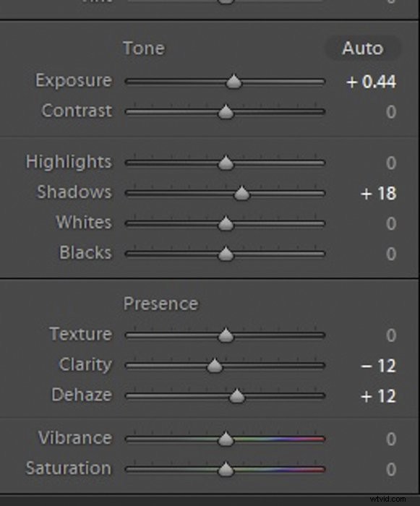Click the Highlights slider handle
Image resolution: width=420 pixels, height=506 pixels.
tap(226, 163)
